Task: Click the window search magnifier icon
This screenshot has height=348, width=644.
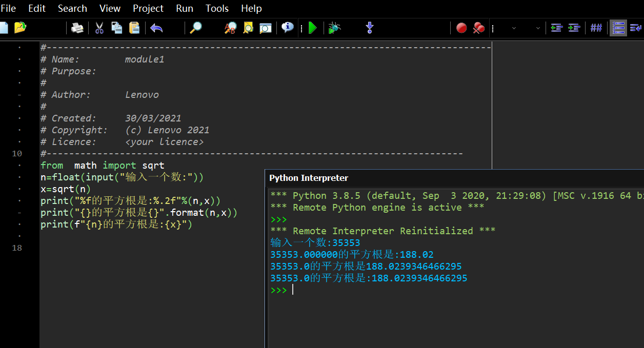Action: click(x=265, y=28)
